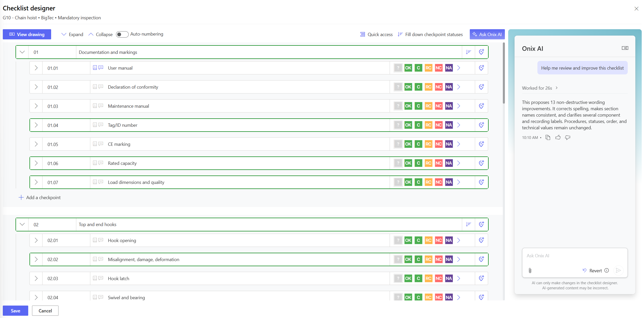Expand checkpoint 01.06 Rated capacity

(36, 163)
